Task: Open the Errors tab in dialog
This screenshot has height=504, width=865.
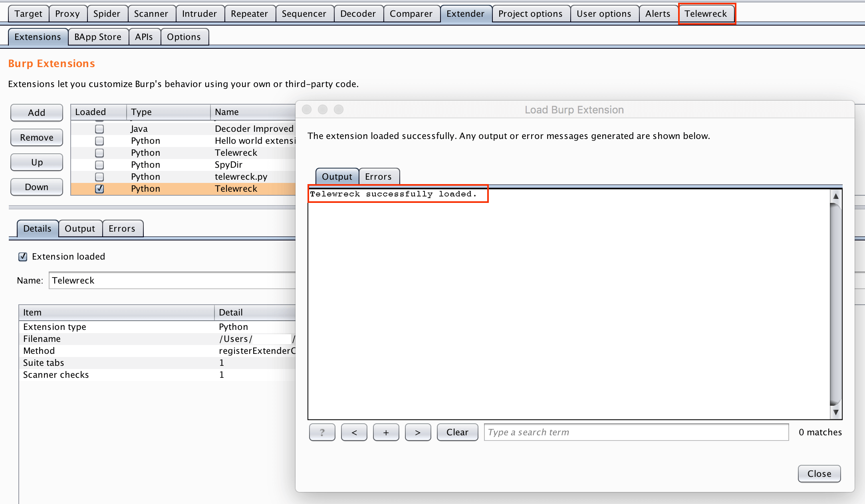Action: tap(378, 177)
